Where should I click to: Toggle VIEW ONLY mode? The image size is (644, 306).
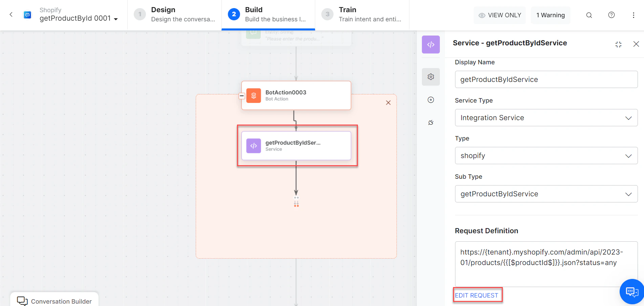(499, 15)
